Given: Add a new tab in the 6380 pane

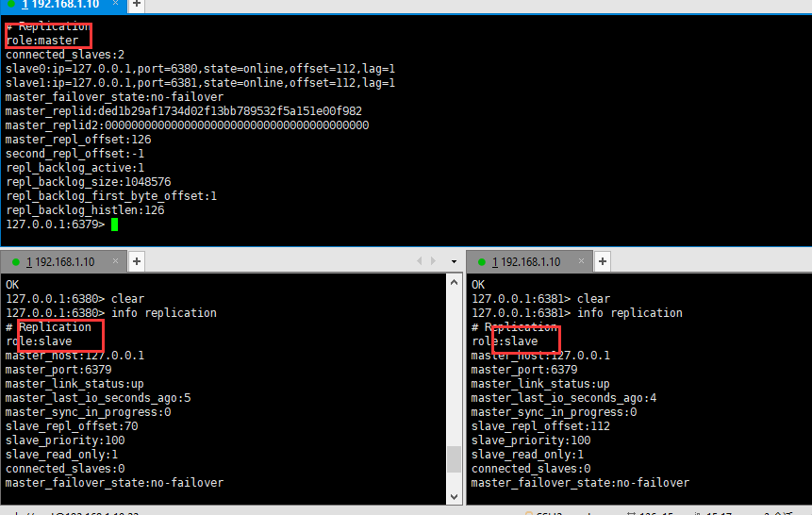Looking at the screenshot, I should (137, 261).
